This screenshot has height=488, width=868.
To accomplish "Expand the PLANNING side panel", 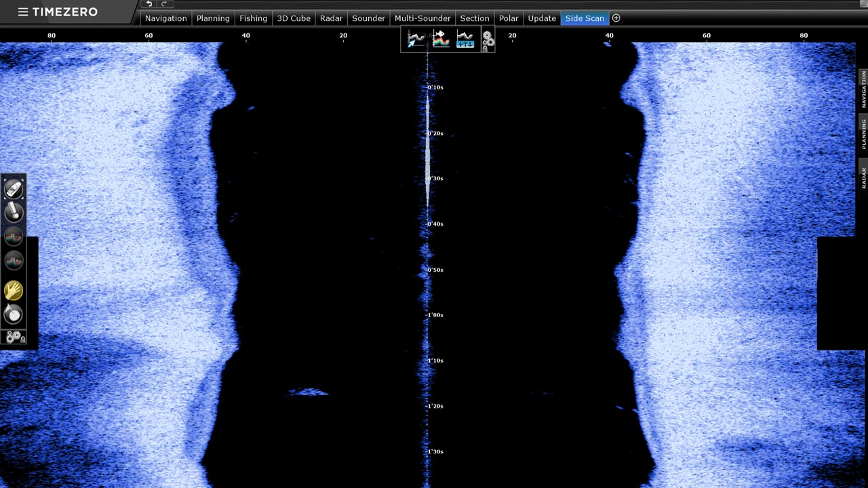I will [x=863, y=134].
